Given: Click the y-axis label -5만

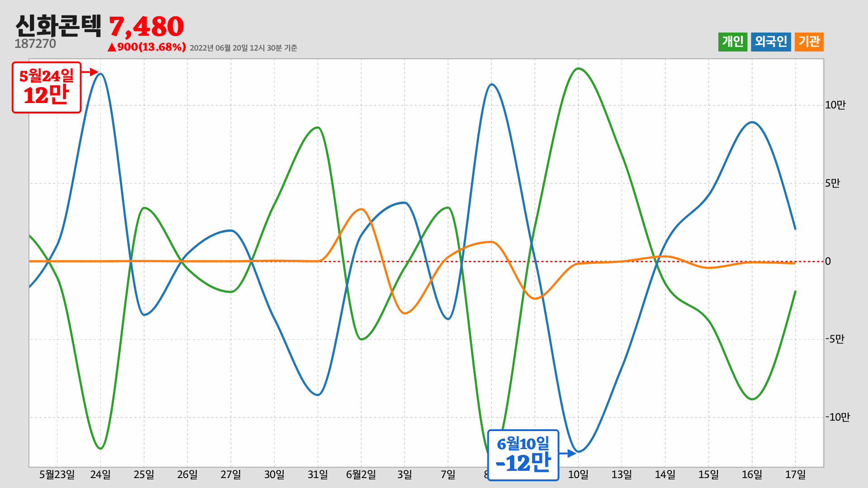Looking at the screenshot, I should coord(835,339).
